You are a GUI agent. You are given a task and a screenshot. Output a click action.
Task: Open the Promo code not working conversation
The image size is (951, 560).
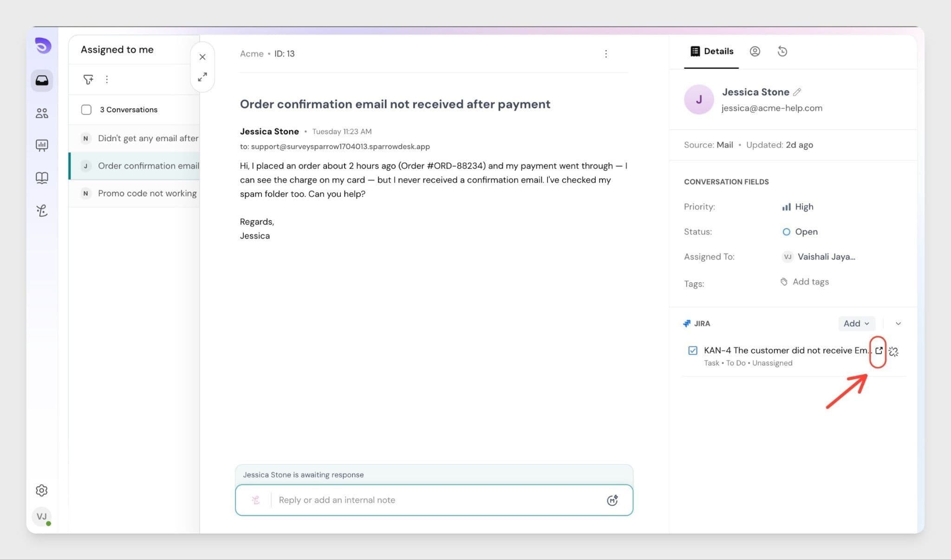(147, 193)
